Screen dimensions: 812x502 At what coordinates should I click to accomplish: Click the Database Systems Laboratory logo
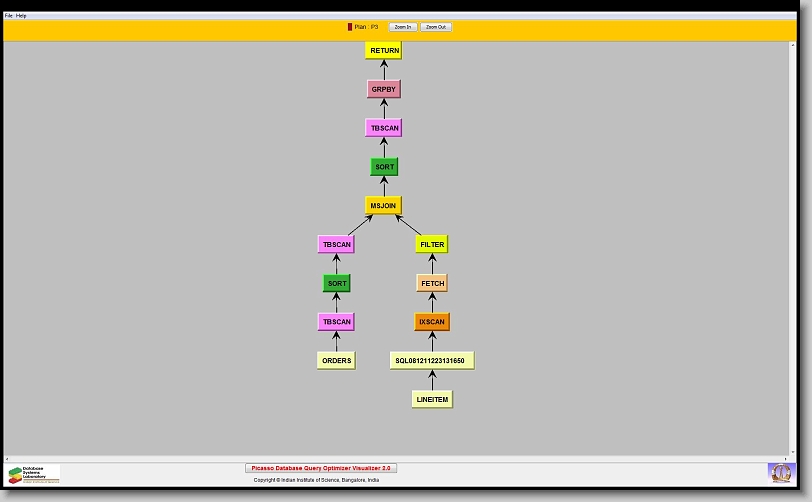click(x=34, y=474)
